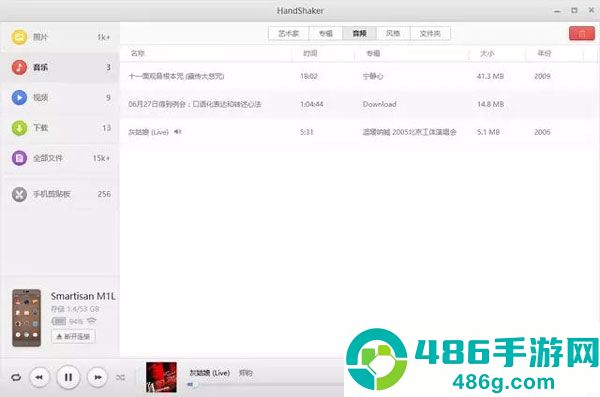600x397 pixels.
Task: Switch to the Artists tab
Action: 289,34
